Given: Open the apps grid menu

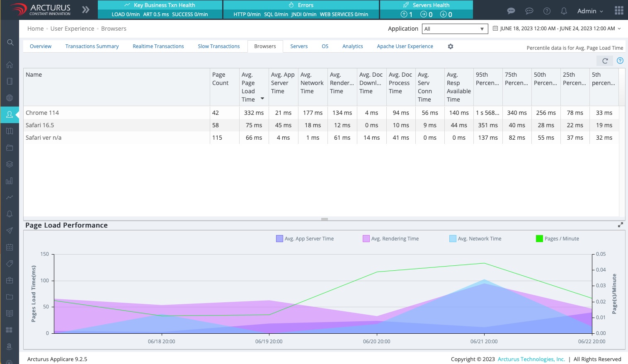Looking at the screenshot, I should click(x=619, y=11).
